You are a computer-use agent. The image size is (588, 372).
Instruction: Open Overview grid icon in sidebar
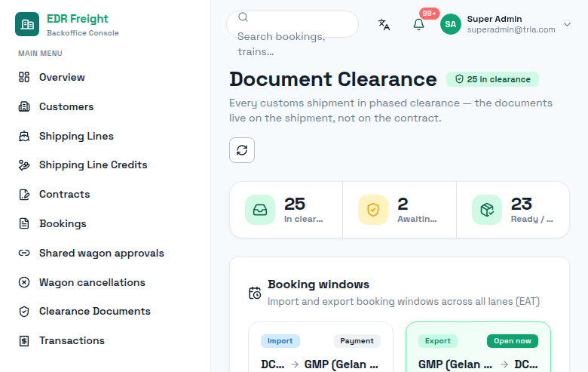[x=24, y=77]
